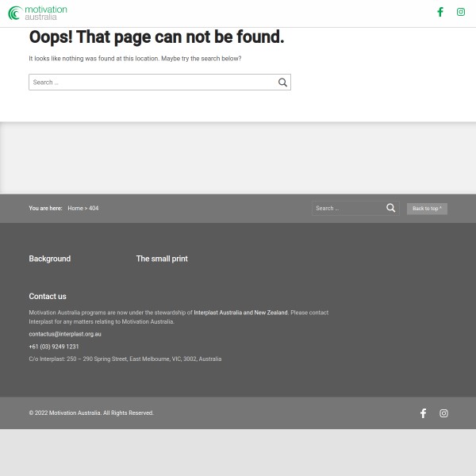476x476 pixels.
Task: Open the Instagram icon in the header
Action: pyautogui.click(x=461, y=12)
